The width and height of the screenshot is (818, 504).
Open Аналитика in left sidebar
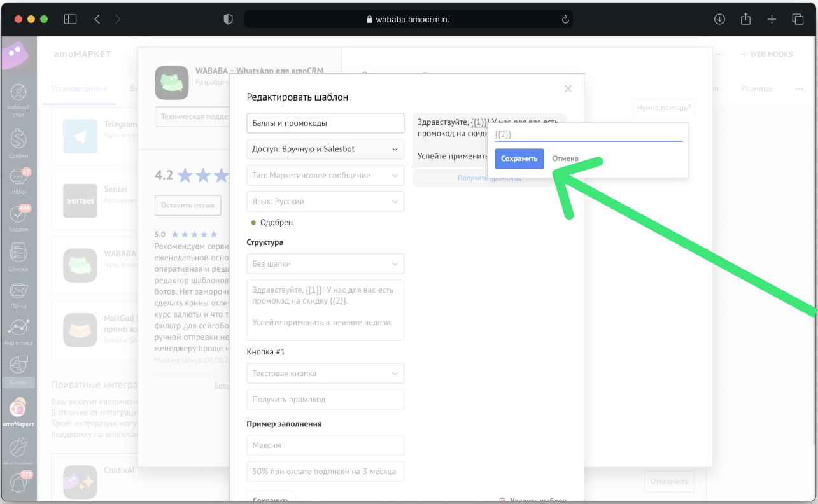(x=18, y=332)
